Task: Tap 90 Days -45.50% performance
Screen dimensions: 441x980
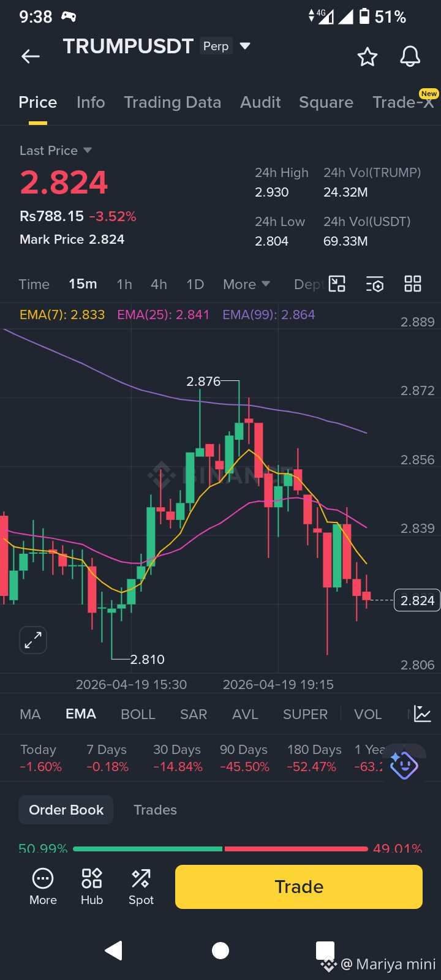Action: point(244,758)
